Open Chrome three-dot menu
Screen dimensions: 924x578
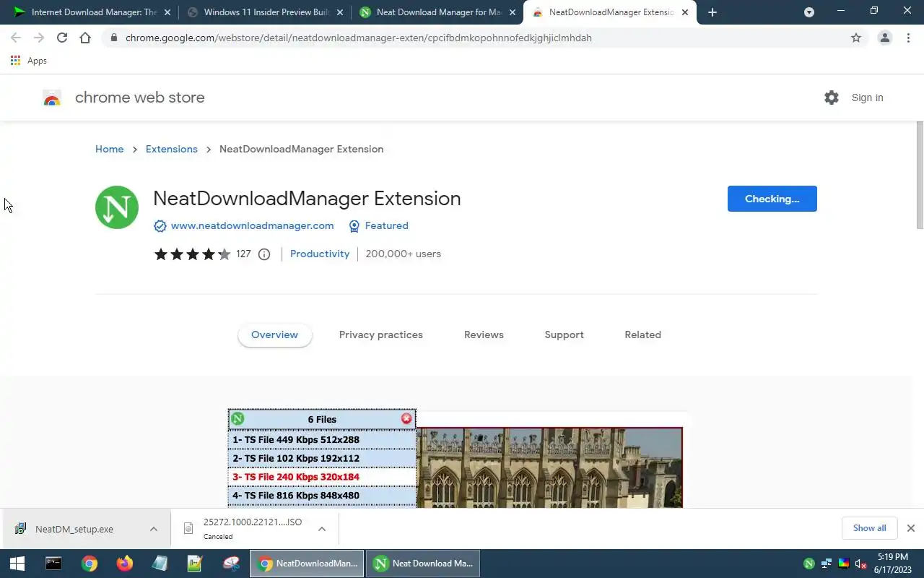click(x=908, y=38)
